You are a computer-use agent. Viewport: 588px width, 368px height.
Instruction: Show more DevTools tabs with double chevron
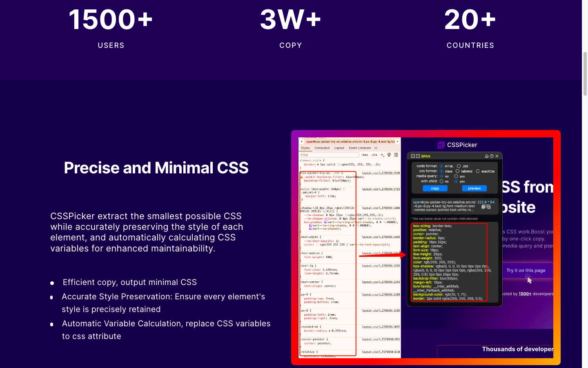(376, 148)
